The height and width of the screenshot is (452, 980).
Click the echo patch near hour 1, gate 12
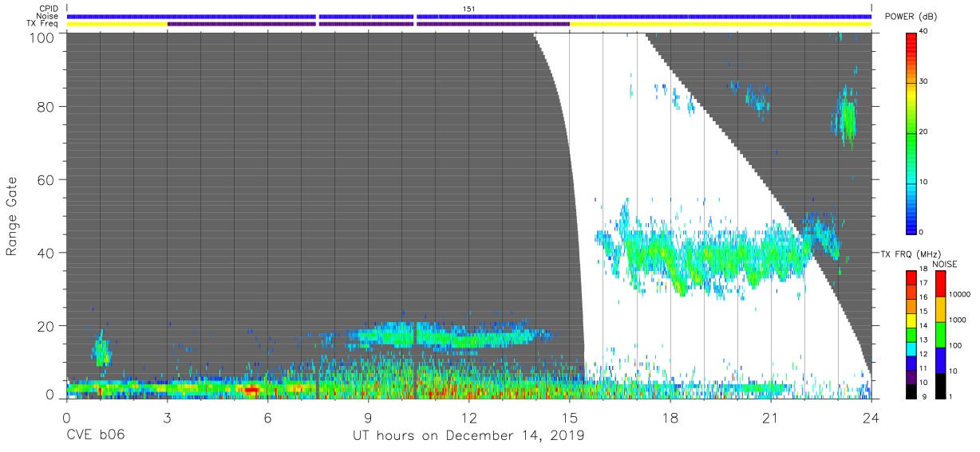tap(101, 349)
